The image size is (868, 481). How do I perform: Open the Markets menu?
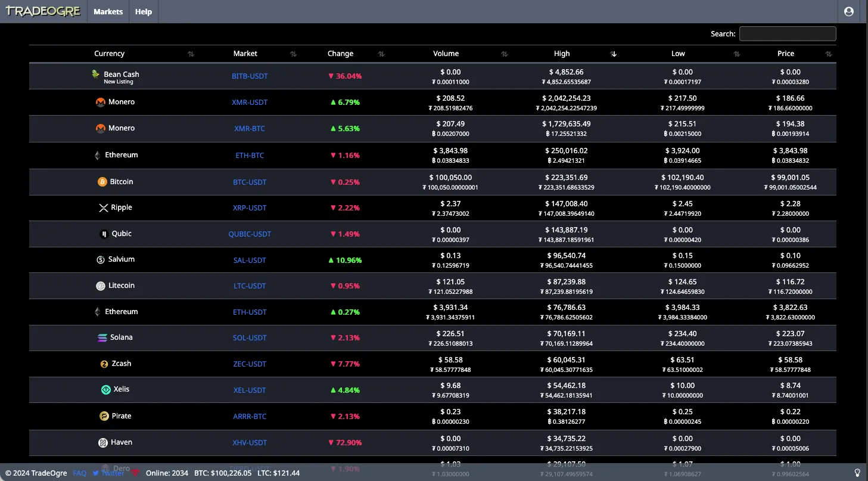tap(108, 12)
